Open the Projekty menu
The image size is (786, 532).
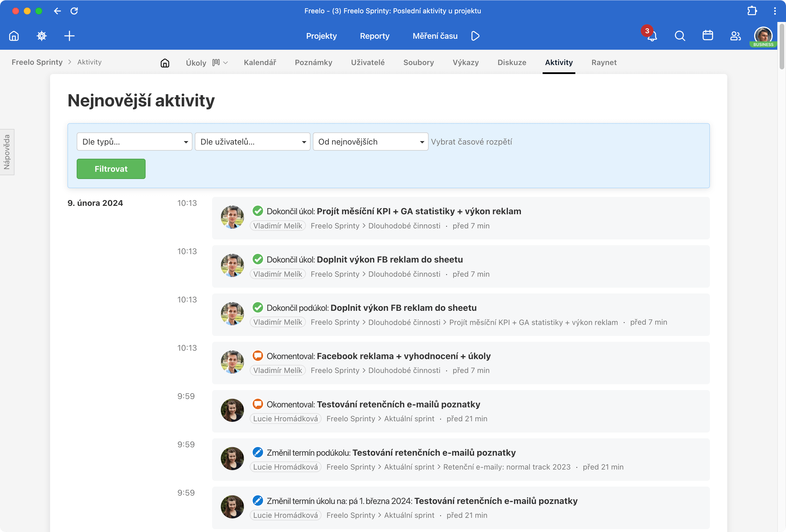click(321, 36)
